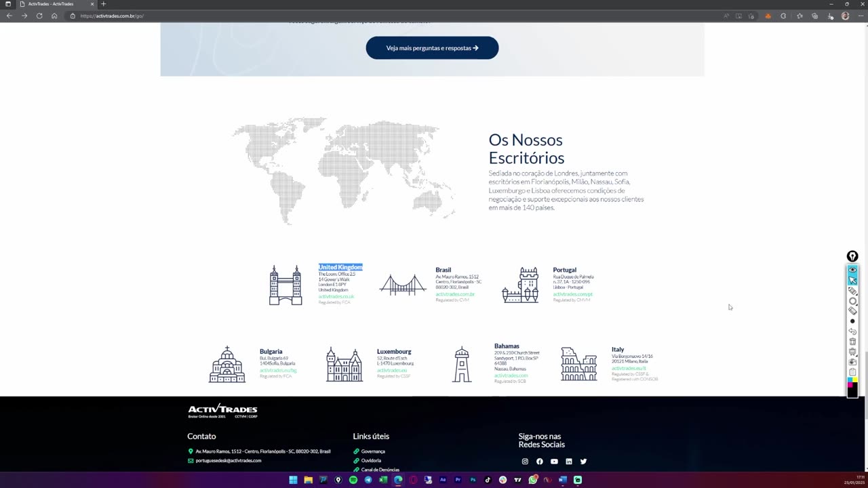Screen dimensions: 868x488
Task: Choose the black dot brush size
Action: [x=852, y=321]
